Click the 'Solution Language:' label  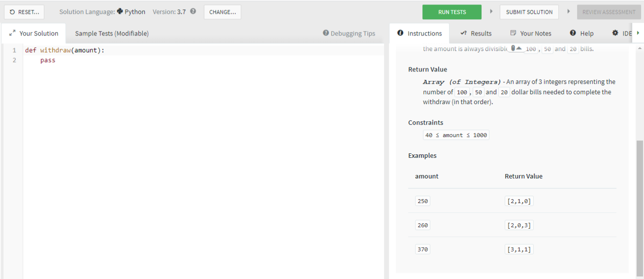(x=87, y=12)
